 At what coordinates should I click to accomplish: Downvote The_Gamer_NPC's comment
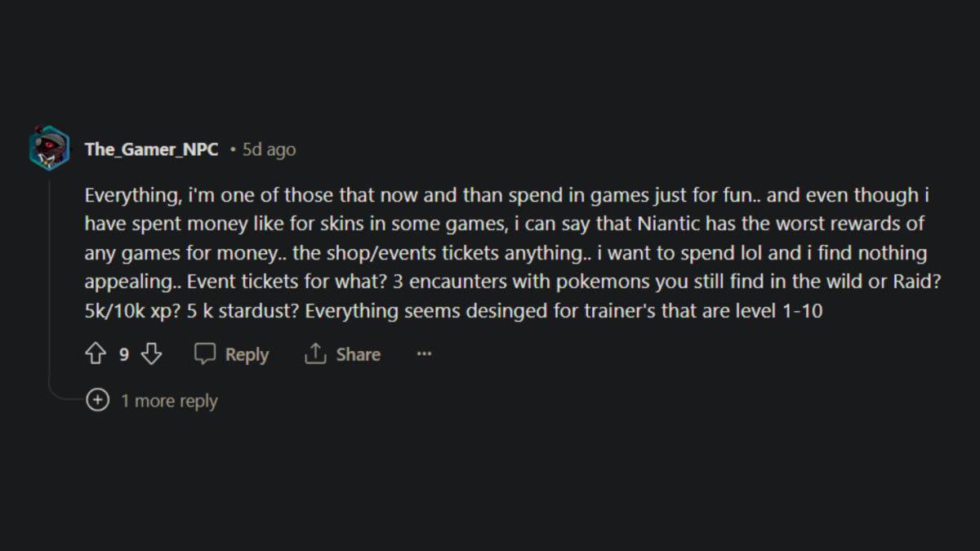tap(152, 354)
